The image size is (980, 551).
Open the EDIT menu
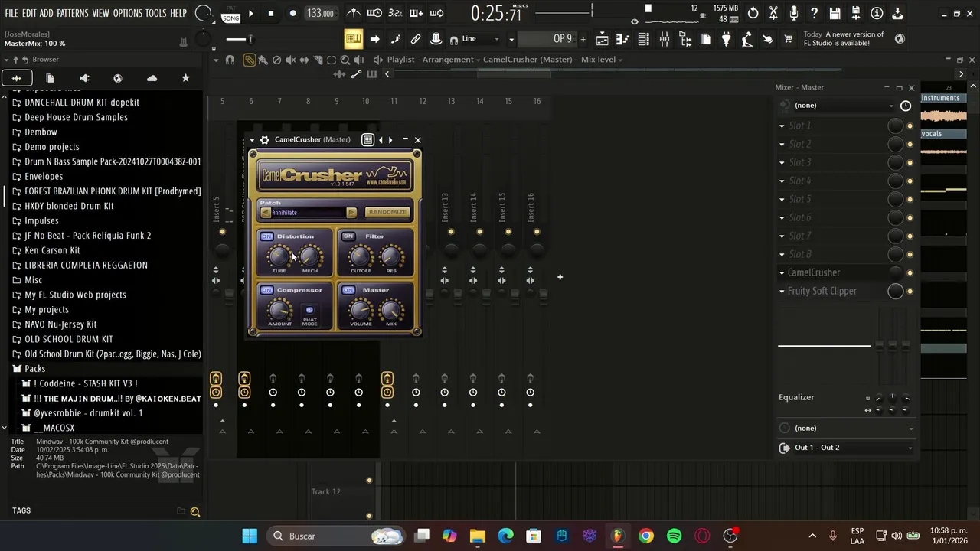[x=29, y=13]
